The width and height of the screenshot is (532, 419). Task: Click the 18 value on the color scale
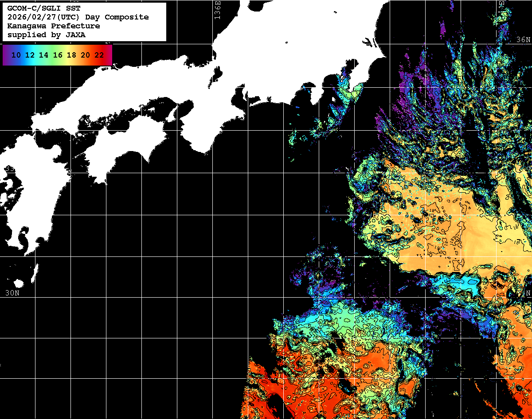tap(71, 55)
